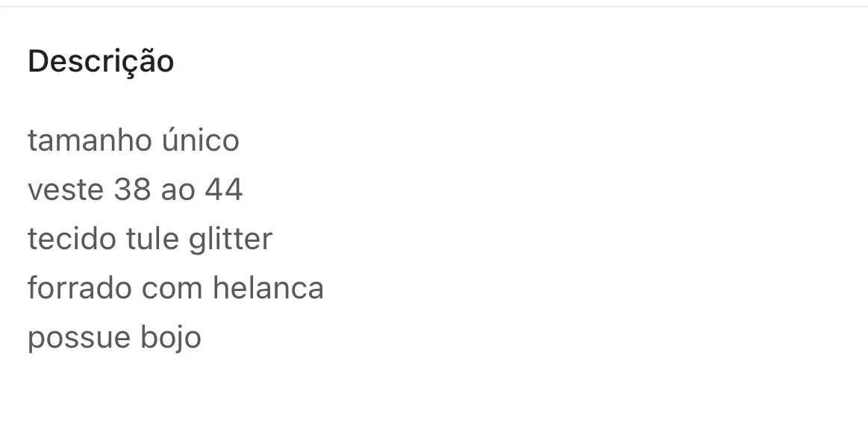
Task: Click the word 'tecido' in the description
Action: click(x=72, y=239)
